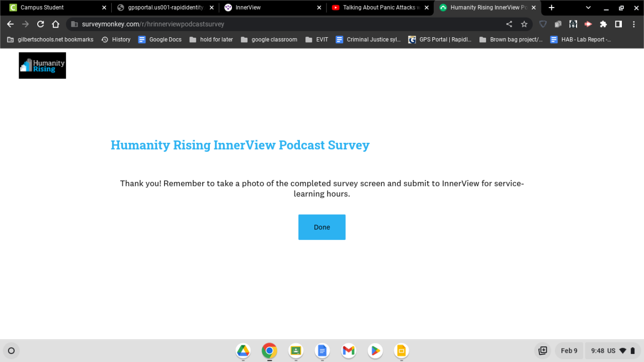Viewport: 644px width, 362px height.
Task: Close the InnerView tab
Action: (319, 8)
